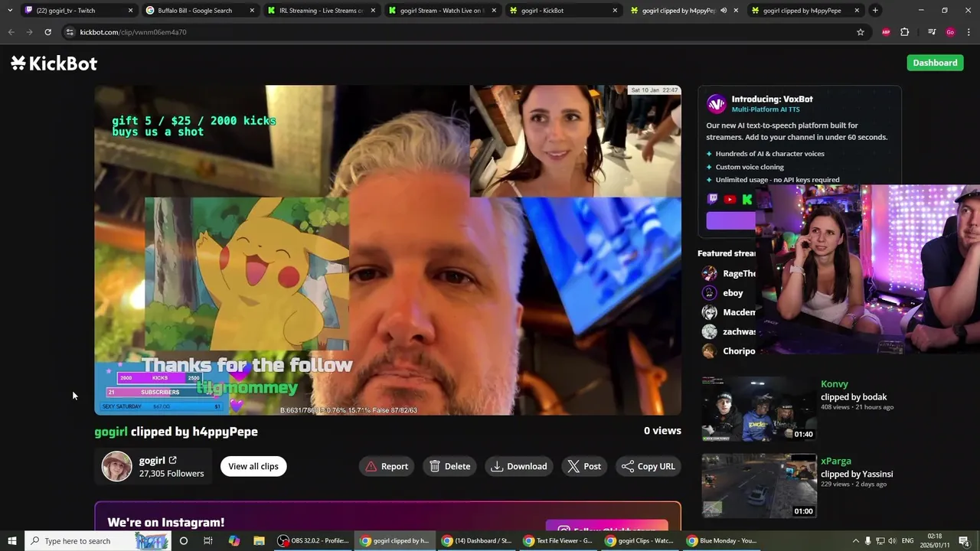Switch to the Buffalo Bill Google Search tab
980x551 pixels.
pyautogui.click(x=201, y=11)
